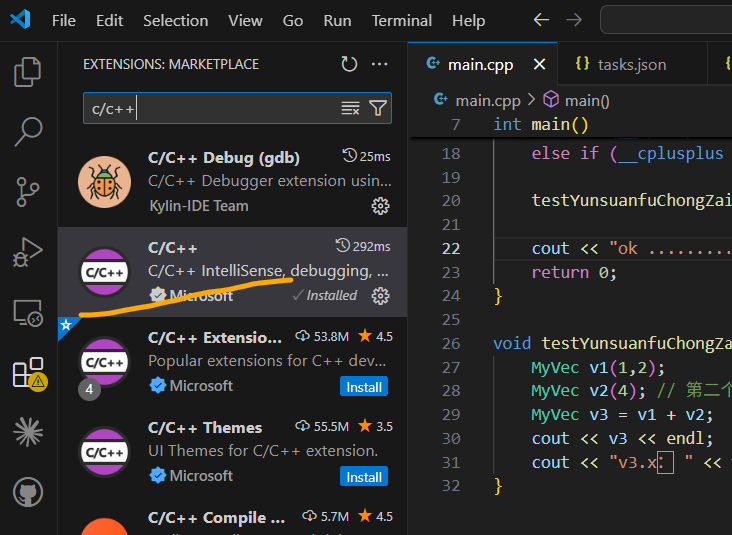Click the EXTENSIONS: MARKETPLACE panel title
The image size is (732, 535).
171,64
